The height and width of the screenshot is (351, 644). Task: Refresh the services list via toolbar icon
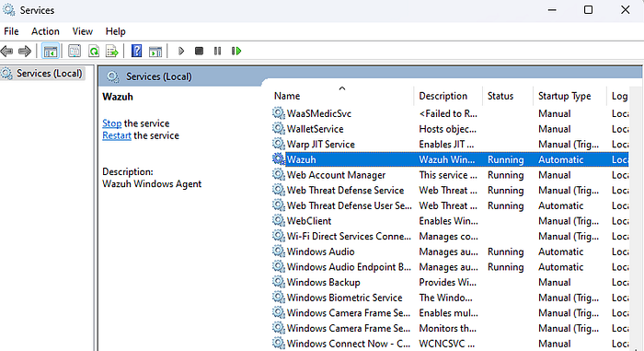pyautogui.click(x=94, y=51)
